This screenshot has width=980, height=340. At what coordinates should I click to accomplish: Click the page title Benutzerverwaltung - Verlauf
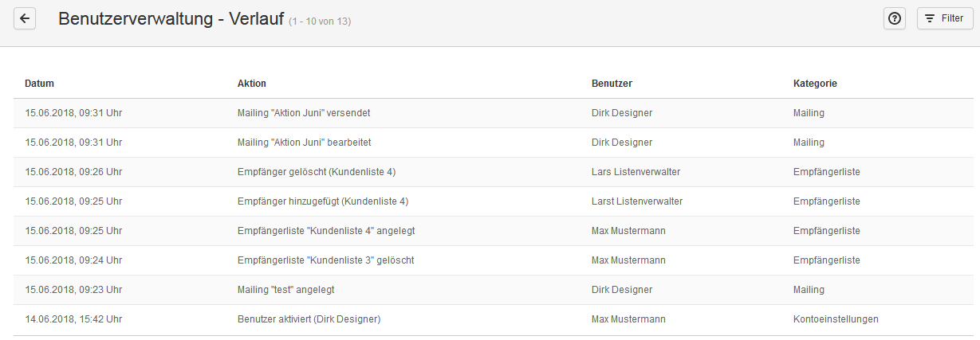[x=171, y=18]
